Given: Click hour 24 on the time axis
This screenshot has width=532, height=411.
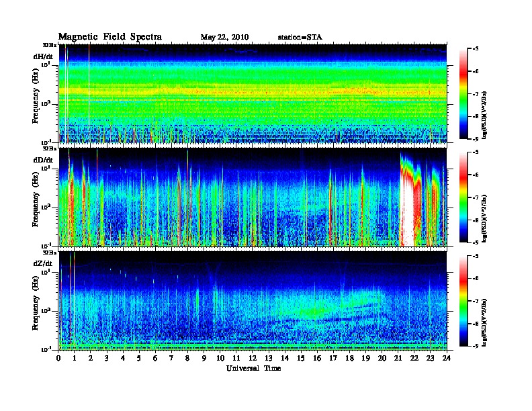Looking at the screenshot, I should click(x=447, y=358).
